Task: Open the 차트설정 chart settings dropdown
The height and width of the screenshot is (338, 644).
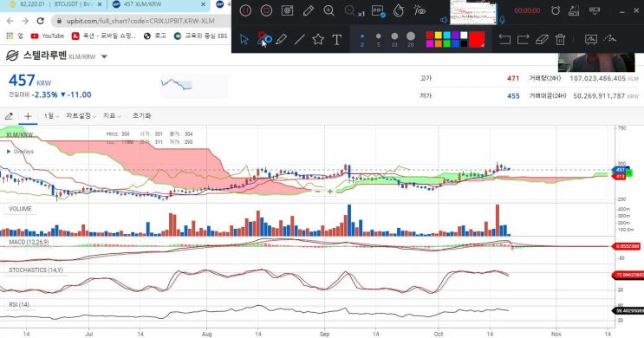Action: click(x=81, y=116)
